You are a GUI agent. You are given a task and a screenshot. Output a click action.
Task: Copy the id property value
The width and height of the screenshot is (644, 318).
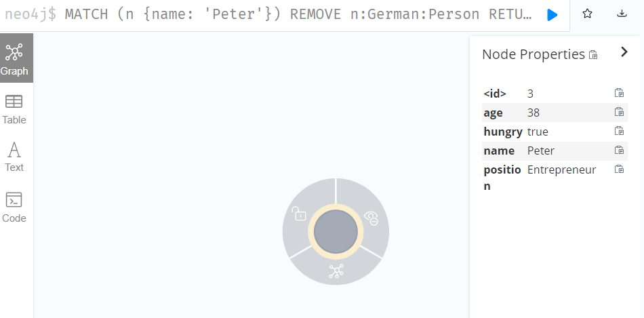[619, 93]
